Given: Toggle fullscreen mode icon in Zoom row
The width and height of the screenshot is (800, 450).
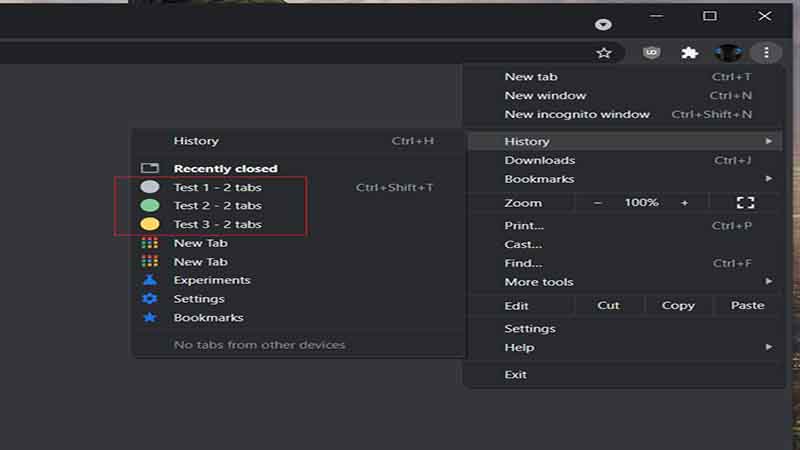Looking at the screenshot, I should click(744, 203).
